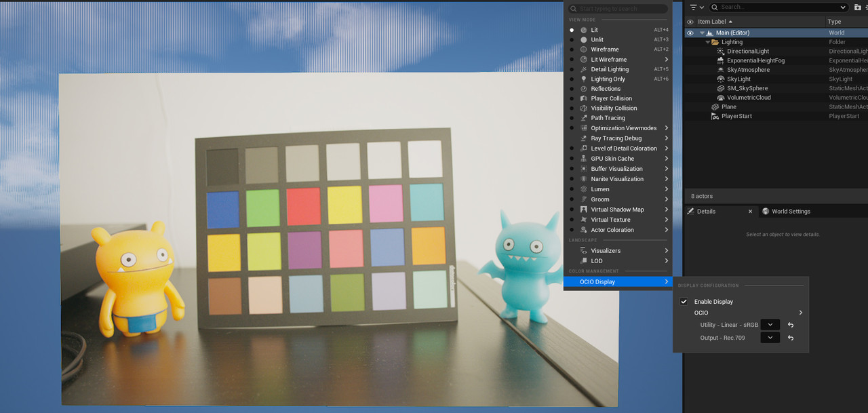Select the SM_SkySphere mesh icon

click(721, 88)
